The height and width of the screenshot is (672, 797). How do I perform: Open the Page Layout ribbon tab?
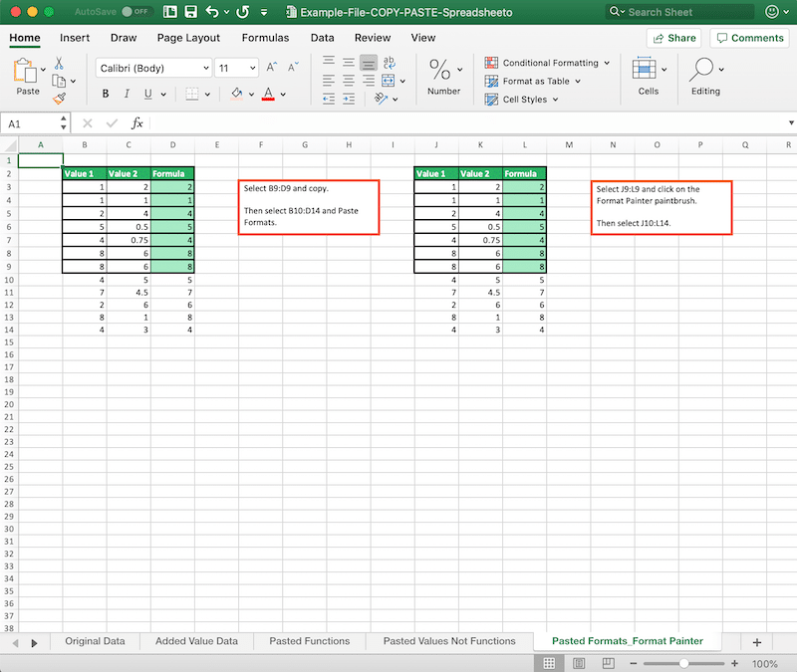(x=188, y=38)
